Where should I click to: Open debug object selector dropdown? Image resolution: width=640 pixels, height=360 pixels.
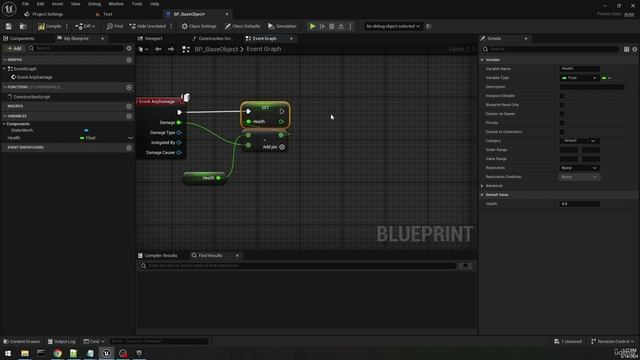tap(393, 26)
